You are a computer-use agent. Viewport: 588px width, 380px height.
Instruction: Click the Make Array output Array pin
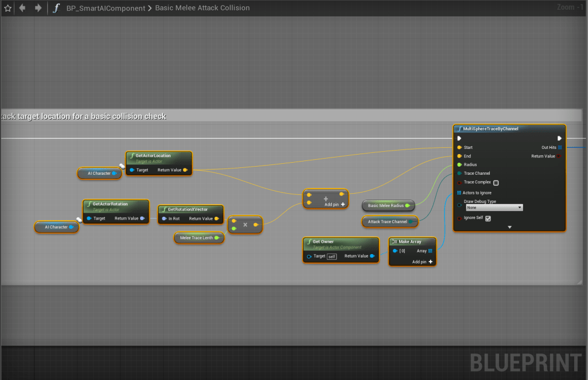(430, 251)
